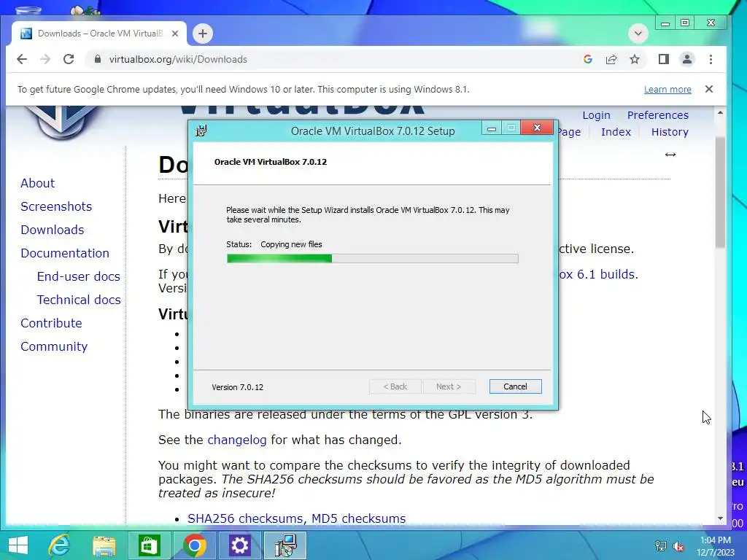The height and width of the screenshot is (560, 747).
Task: Open the Google search icon in the address bar
Action: (x=588, y=59)
